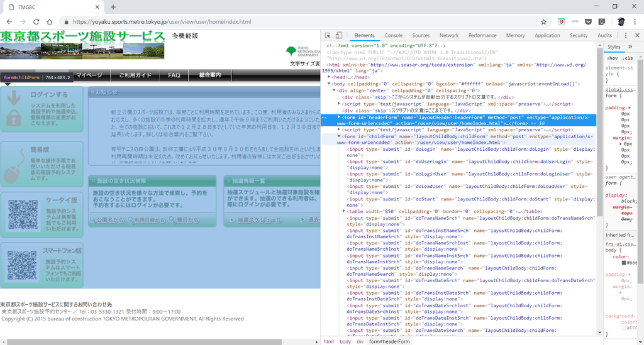Screen dimensions: 644x345
Task: Open the Security tab
Action: pos(579,36)
